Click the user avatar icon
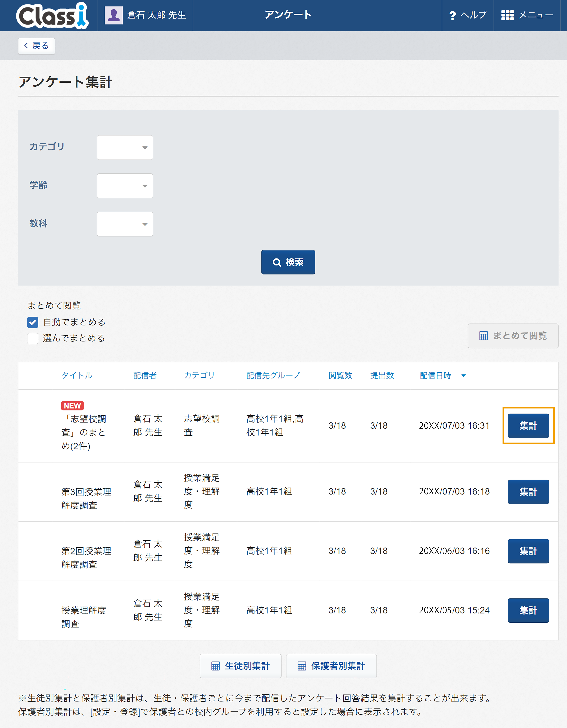 114,15
